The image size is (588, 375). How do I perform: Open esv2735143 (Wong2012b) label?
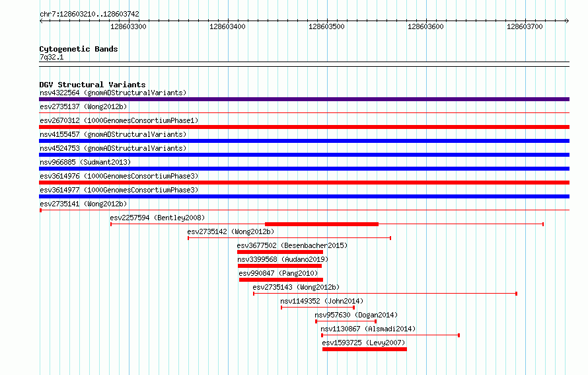pyautogui.click(x=296, y=287)
